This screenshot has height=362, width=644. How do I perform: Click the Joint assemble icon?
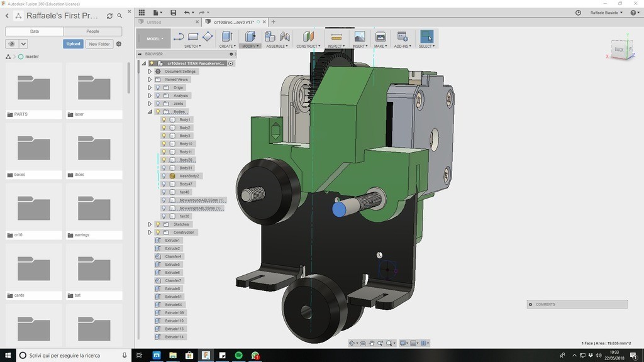pyautogui.click(x=285, y=36)
